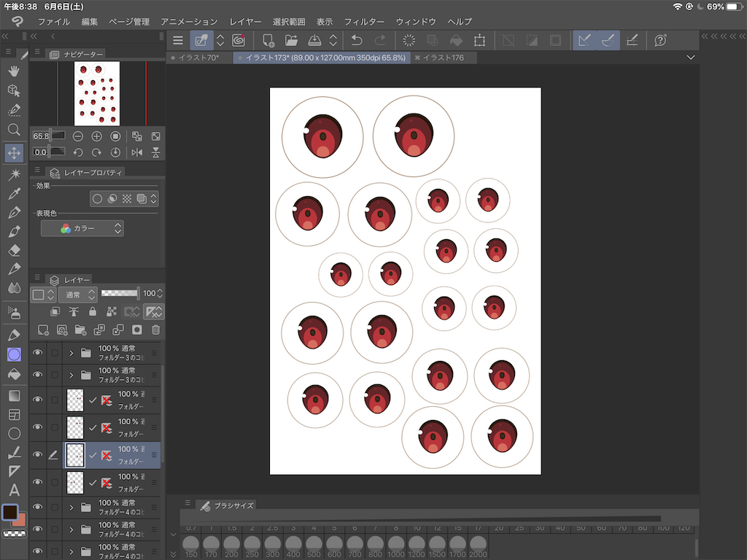Screen dimensions: 747x560
Task: Click the New raster layer icon
Action: click(43, 330)
